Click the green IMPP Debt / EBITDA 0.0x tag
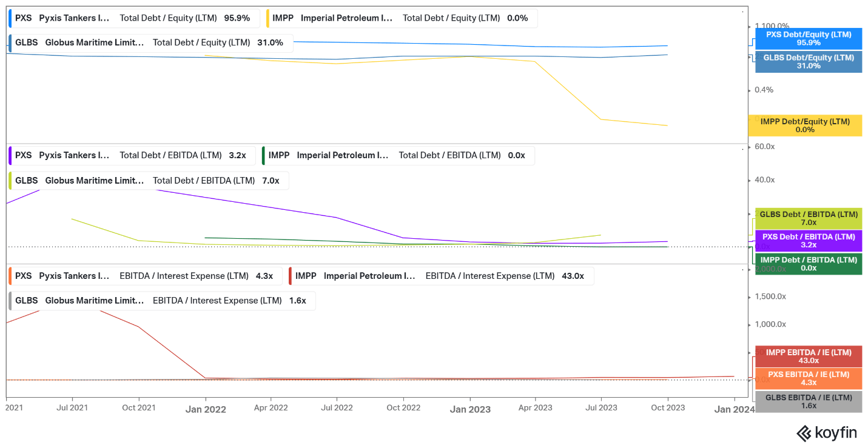This screenshot has height=448, width=868. click(x=808, y=264)
